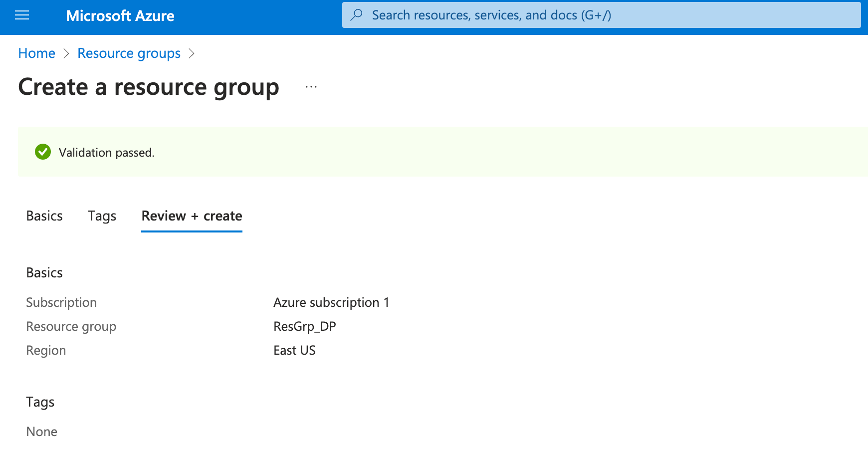Click the ResGrp_DP resource group name
Screen dimensions: 868x450
304,326
